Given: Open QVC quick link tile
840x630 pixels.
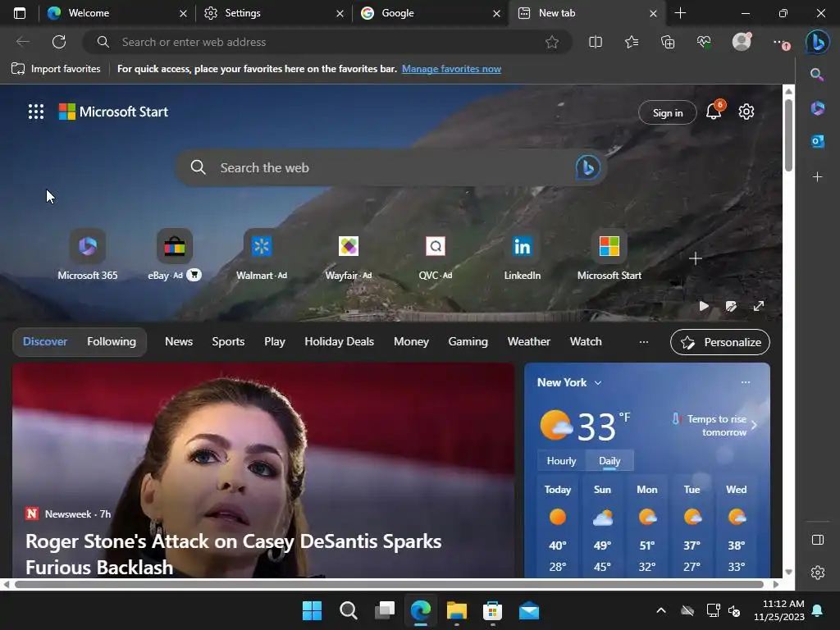Looking at the screenshot, I should coord(436,255).
